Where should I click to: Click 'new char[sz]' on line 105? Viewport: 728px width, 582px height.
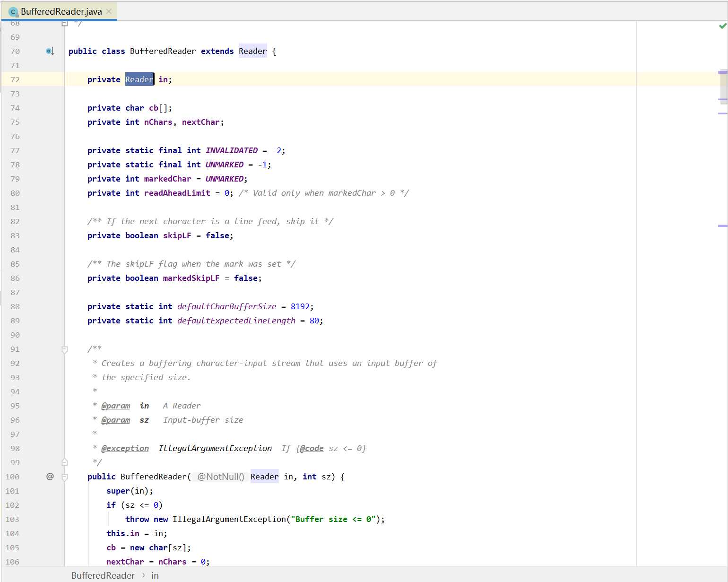click(x=158, y=547)
